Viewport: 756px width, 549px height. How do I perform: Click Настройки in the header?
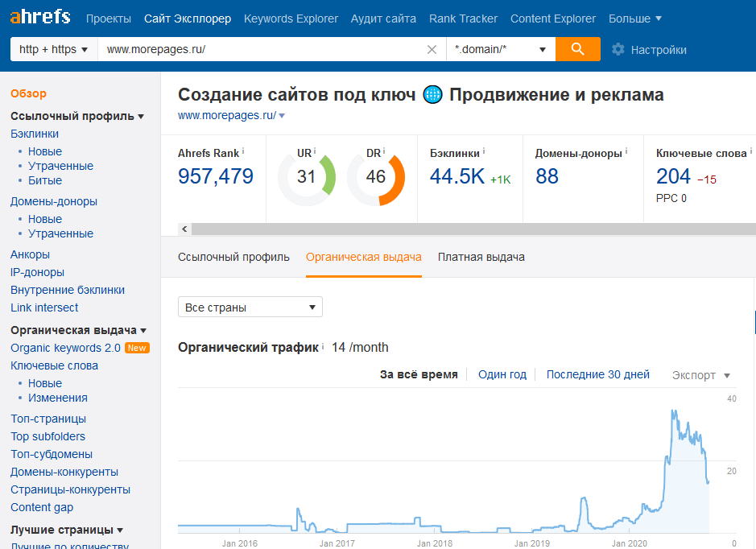click(659, 50)
